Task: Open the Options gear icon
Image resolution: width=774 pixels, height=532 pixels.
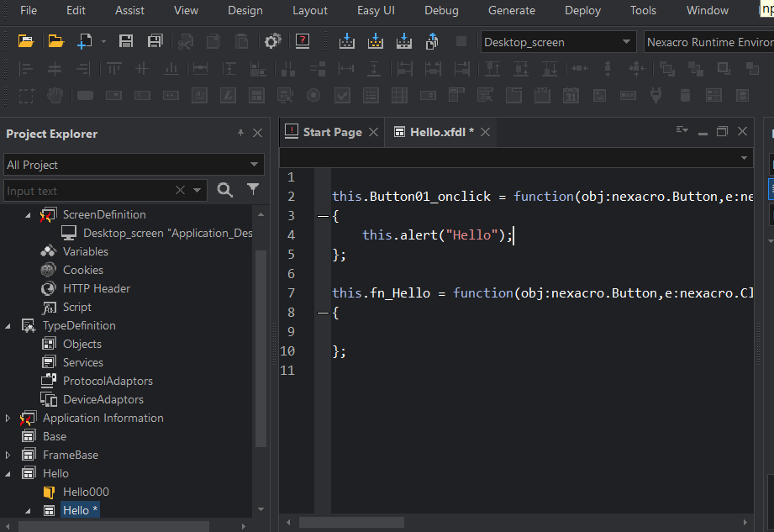Action: pos(272,41)
